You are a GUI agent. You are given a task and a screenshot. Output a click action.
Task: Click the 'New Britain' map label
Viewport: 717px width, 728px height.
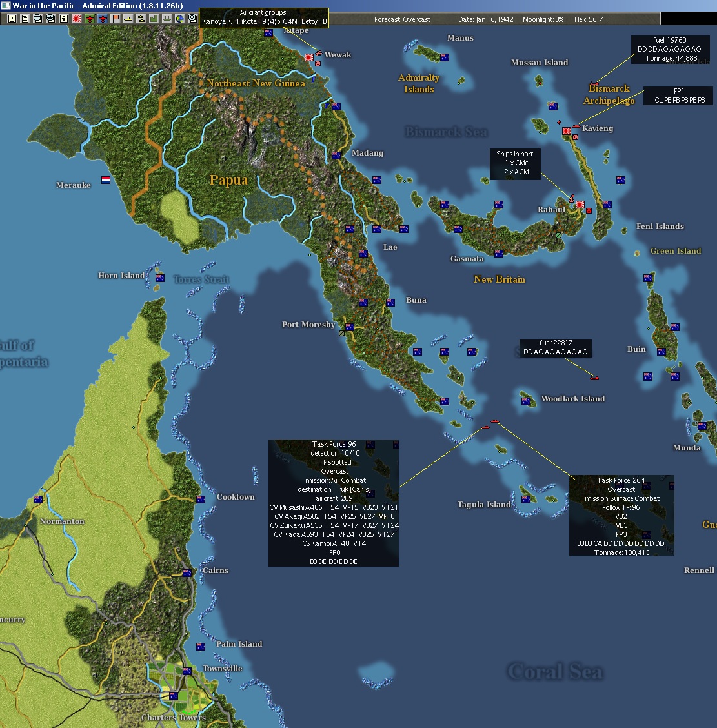(500, 279)
